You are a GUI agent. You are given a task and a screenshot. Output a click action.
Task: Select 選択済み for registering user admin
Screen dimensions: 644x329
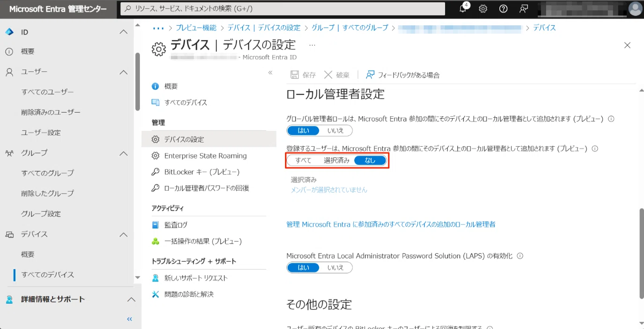(337, 160)
